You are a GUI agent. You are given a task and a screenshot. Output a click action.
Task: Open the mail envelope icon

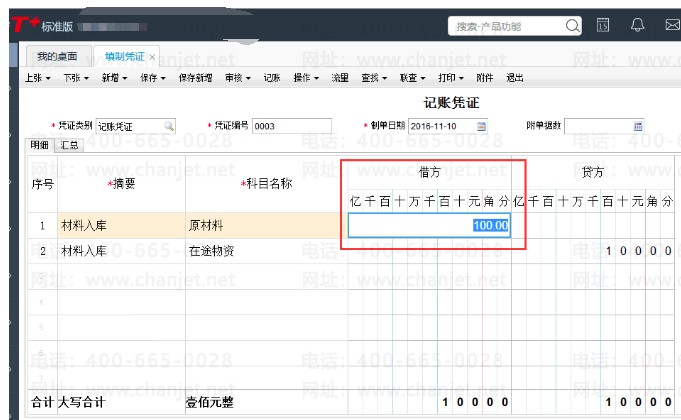point(673,25)
